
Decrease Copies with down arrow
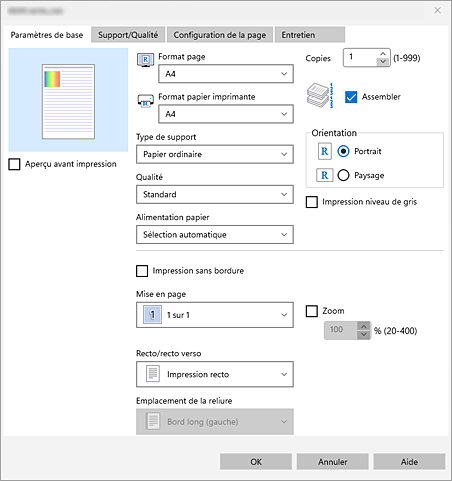pyautogui.click(x=383, y=62)
